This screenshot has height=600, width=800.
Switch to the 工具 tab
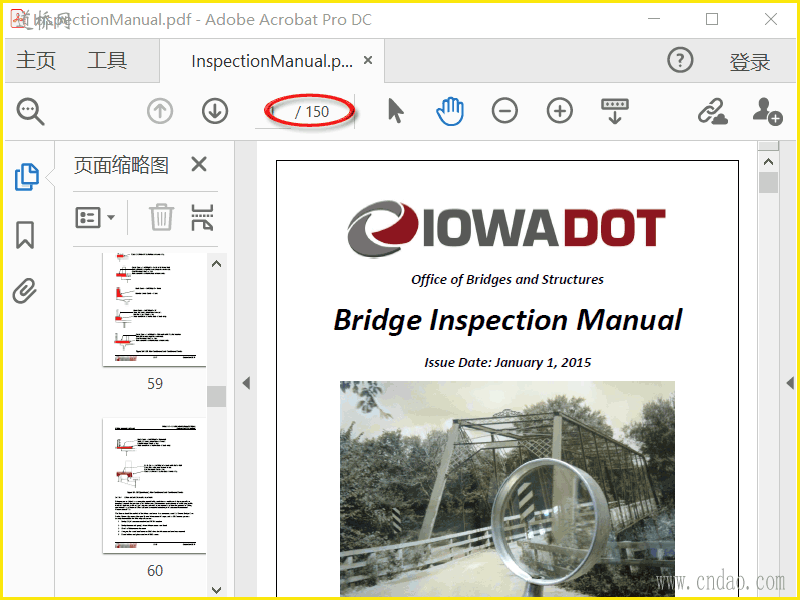point(107,60)
